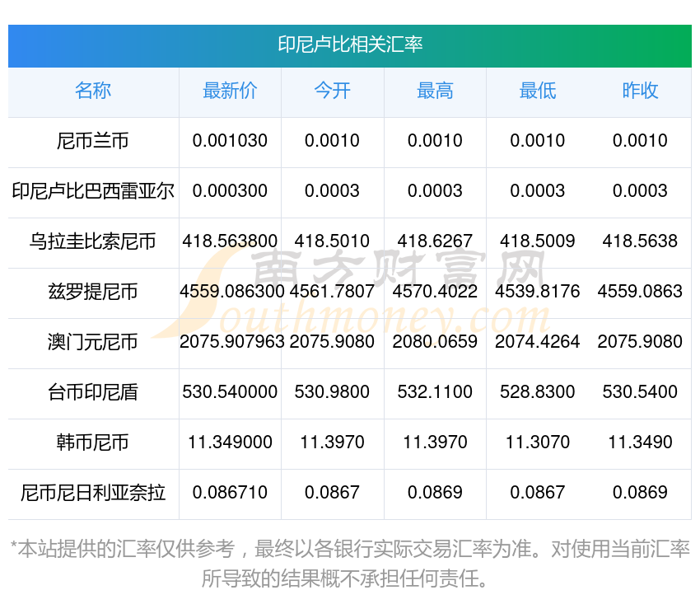The image size is (700, 604).
Task: Open the 尼币尼日利亚奈拉 currency pair
Action: (x=93, y=493)
